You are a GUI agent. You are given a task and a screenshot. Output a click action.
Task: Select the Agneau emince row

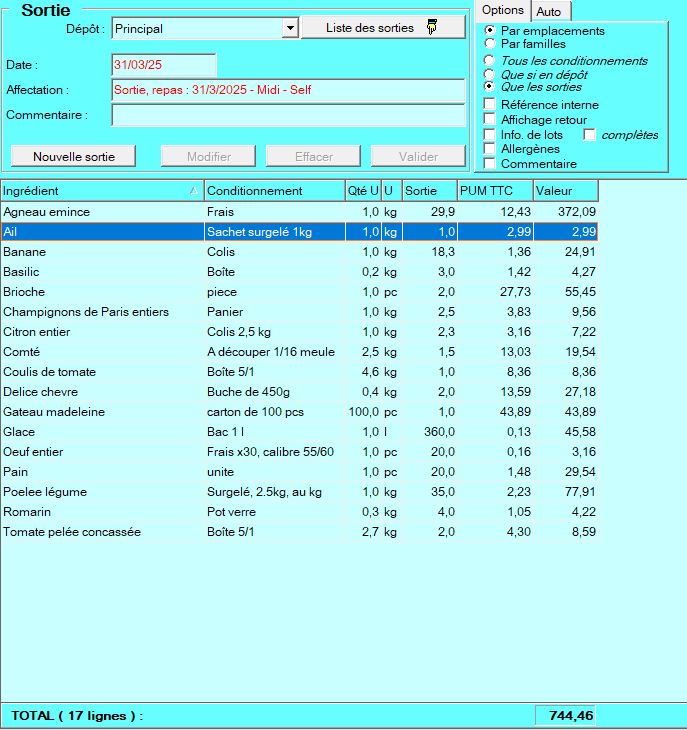pyautogui.click(x=100, y=212)
